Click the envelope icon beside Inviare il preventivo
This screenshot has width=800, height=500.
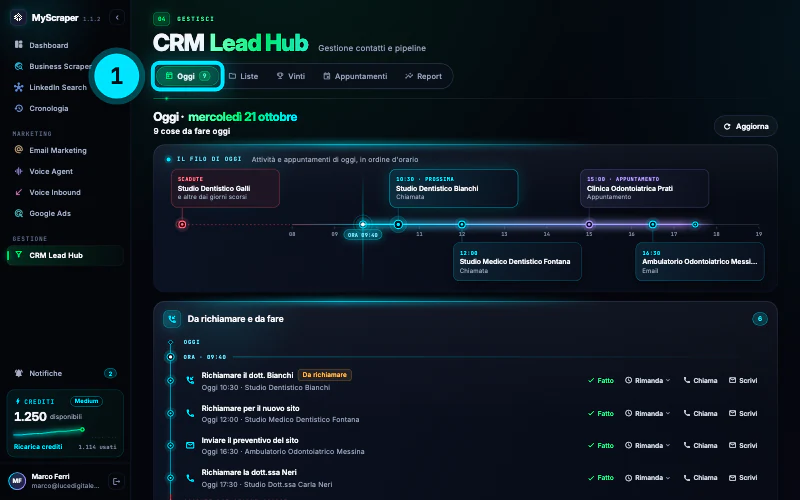point(190,445)
